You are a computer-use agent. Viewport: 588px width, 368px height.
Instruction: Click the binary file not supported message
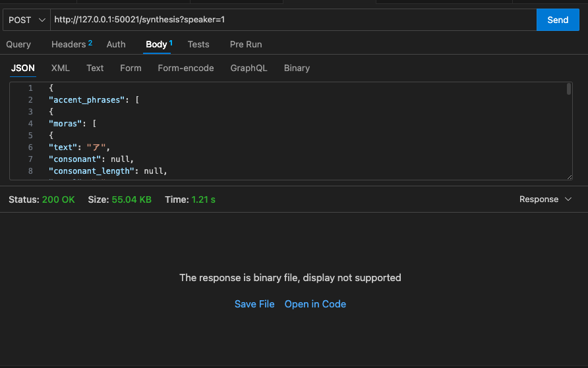click(290, 278)
